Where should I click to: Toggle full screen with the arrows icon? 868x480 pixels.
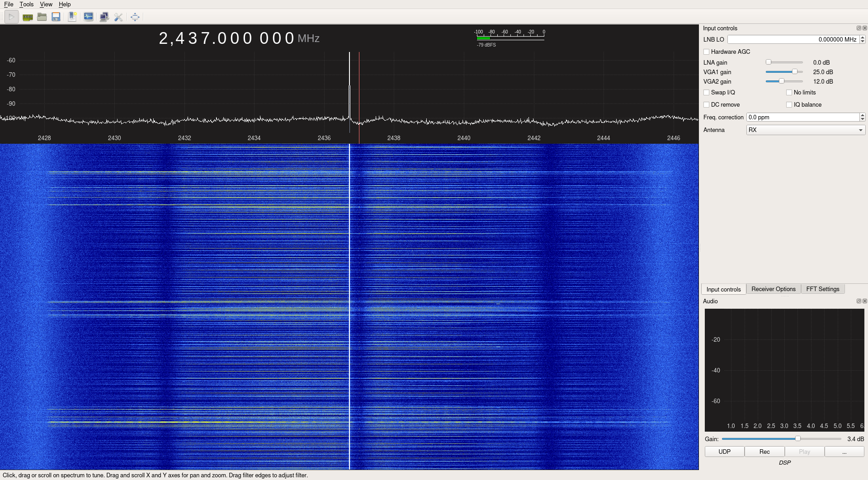point(135,17)
